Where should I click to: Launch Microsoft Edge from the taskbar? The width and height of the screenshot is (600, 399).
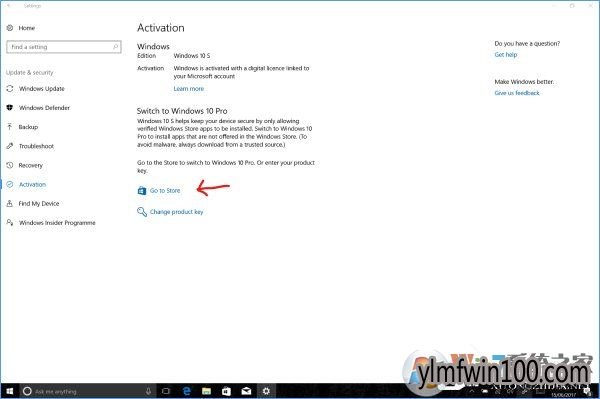pyautogui.click(x=187, y=391)
